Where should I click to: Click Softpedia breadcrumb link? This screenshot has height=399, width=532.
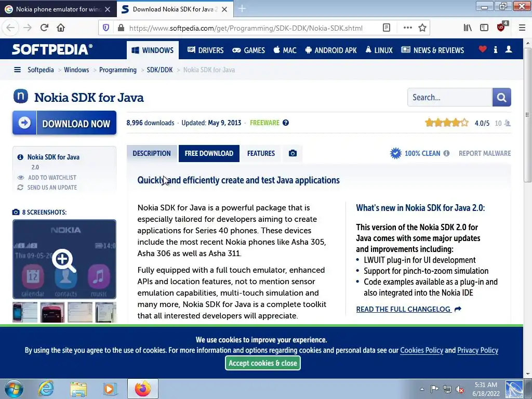coord(41,70)
